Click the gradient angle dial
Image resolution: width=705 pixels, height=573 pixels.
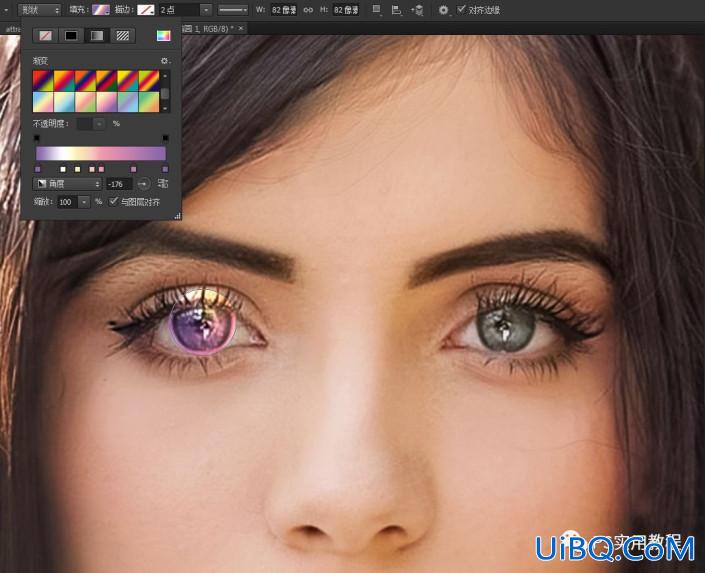pos(143,184)
